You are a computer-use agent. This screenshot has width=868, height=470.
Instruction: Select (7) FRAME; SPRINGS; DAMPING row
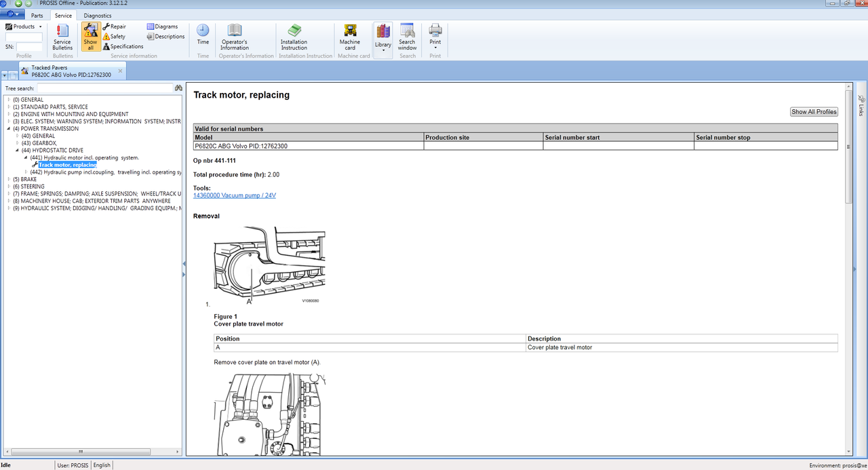(97, 194)
